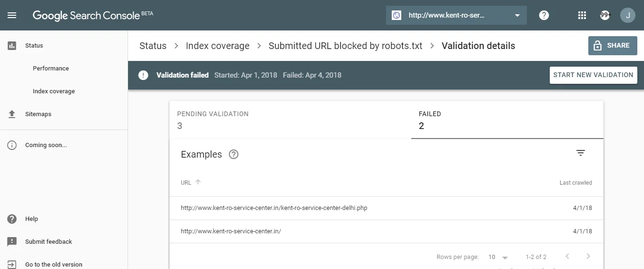
Task: Open the kent-ro-service-center-delhi.php URL row
Action: pos(386,208)
